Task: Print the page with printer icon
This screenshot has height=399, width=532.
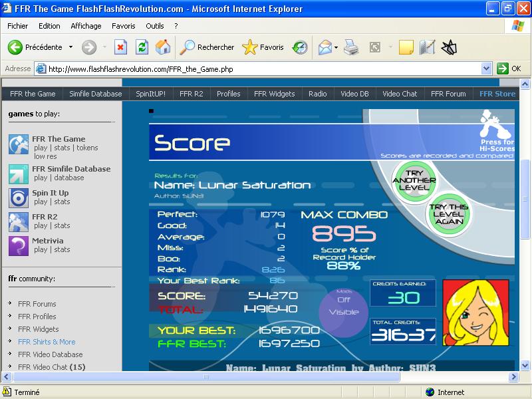Action: coord(351,47)
